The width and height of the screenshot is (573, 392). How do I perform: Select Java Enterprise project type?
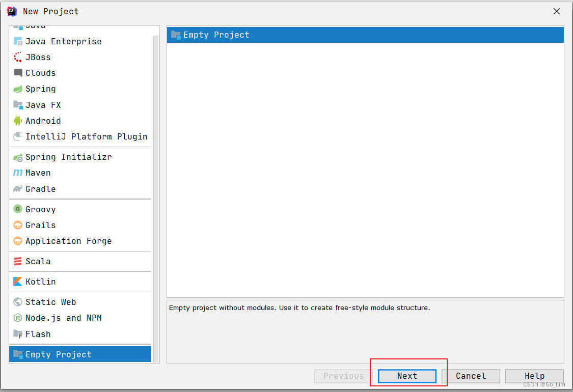click(79, 41)
